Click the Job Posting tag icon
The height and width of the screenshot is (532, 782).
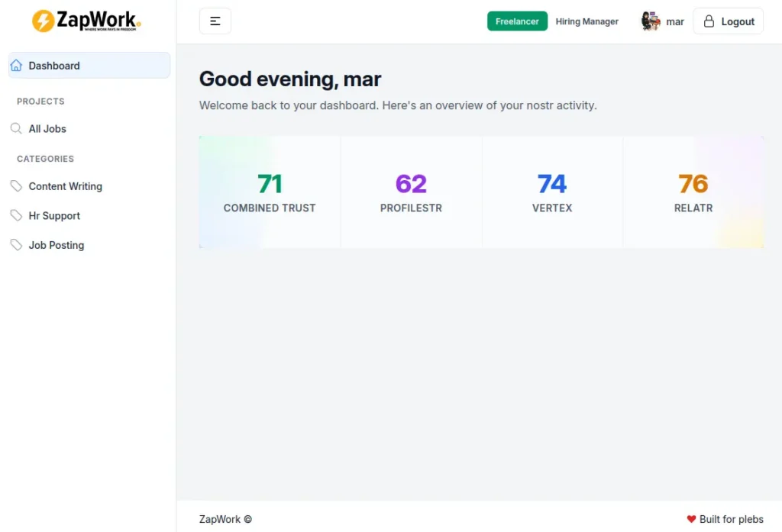16,245
